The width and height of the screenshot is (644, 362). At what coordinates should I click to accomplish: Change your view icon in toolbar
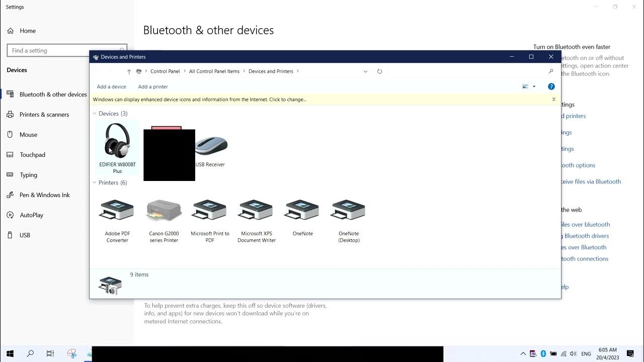point(525,86)
